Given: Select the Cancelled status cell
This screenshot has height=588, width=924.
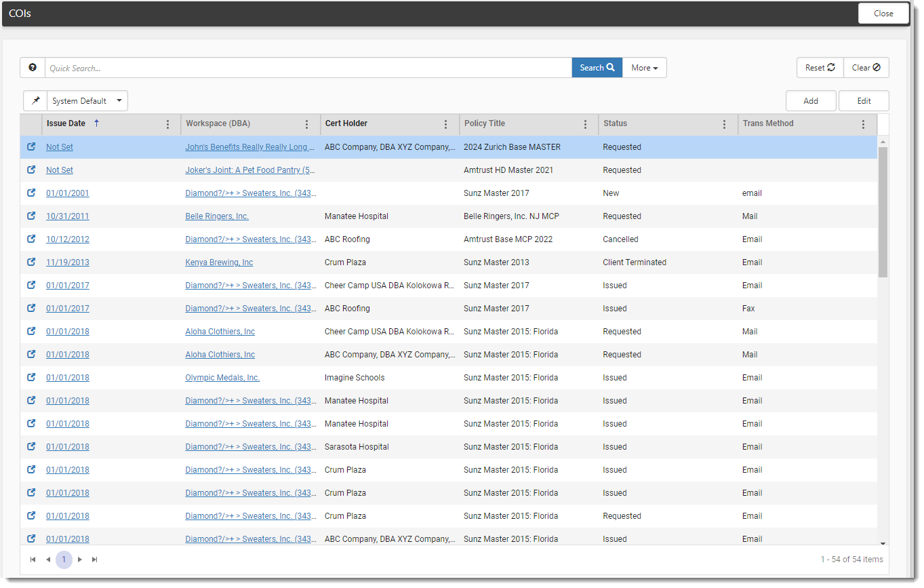Looking at the screenshot, I should (x=620, y=239).
